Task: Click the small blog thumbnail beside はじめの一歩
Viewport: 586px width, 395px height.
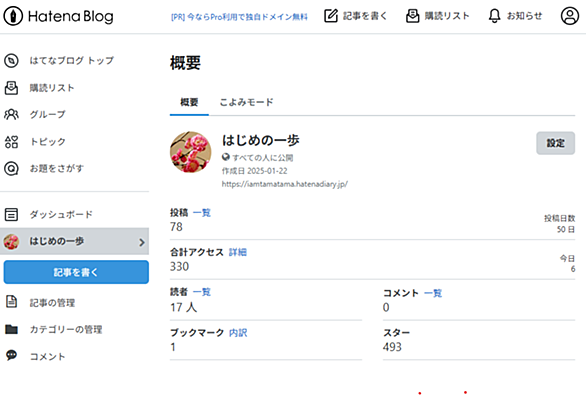Action: [x=11, y=242]
